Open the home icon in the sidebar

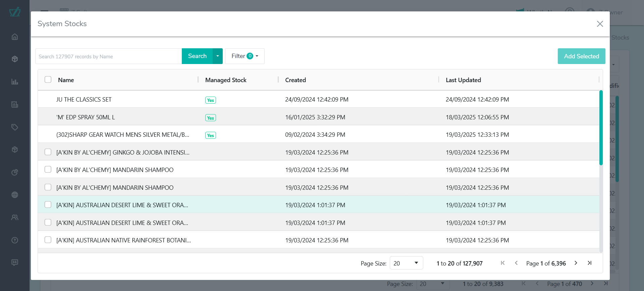pyautogui.click(x=14, y=37)
